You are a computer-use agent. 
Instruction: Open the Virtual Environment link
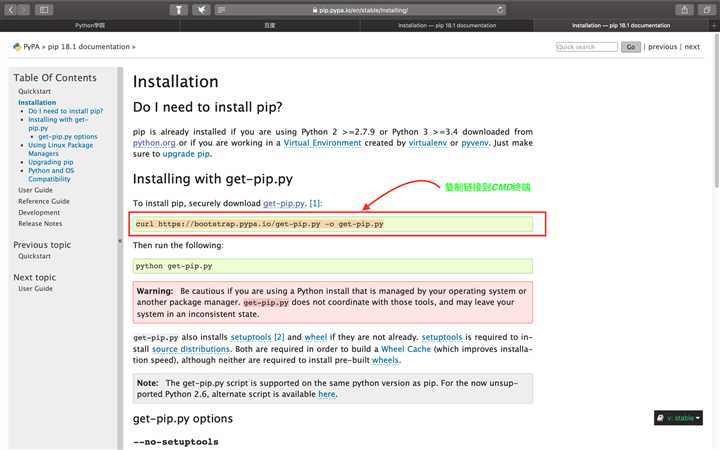pos(322,143)
